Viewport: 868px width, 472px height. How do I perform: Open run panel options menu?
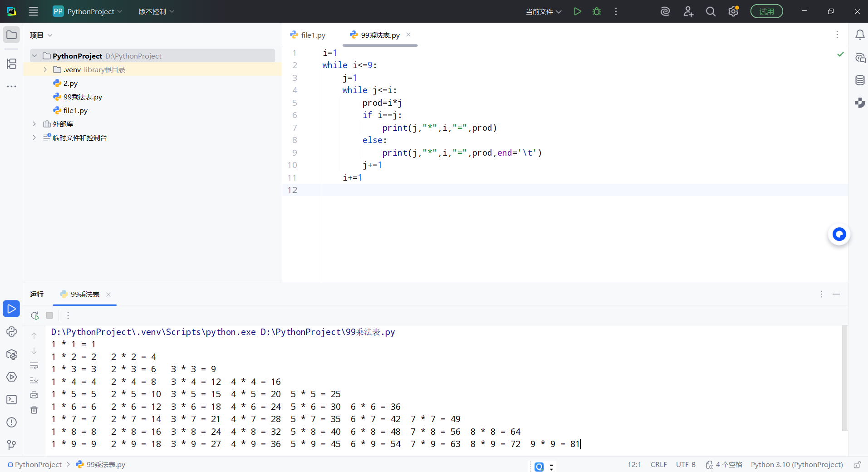(x=821, y=294)
